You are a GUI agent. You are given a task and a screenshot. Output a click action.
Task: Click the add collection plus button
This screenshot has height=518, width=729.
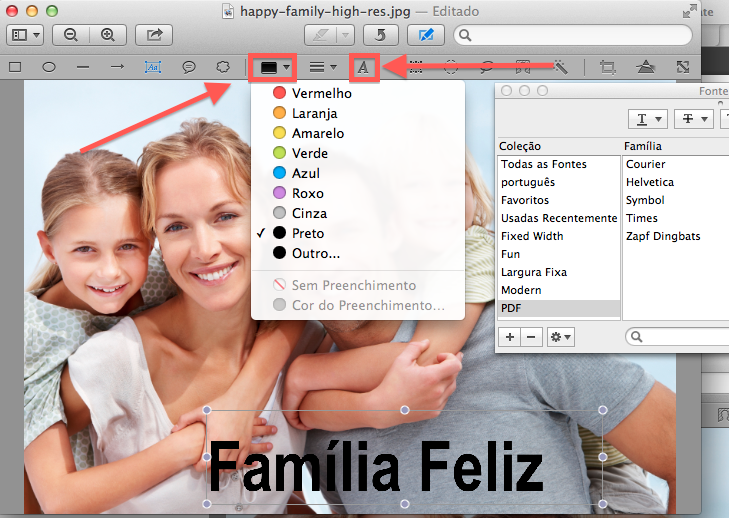pyautogui.click(x=510, y=337)
